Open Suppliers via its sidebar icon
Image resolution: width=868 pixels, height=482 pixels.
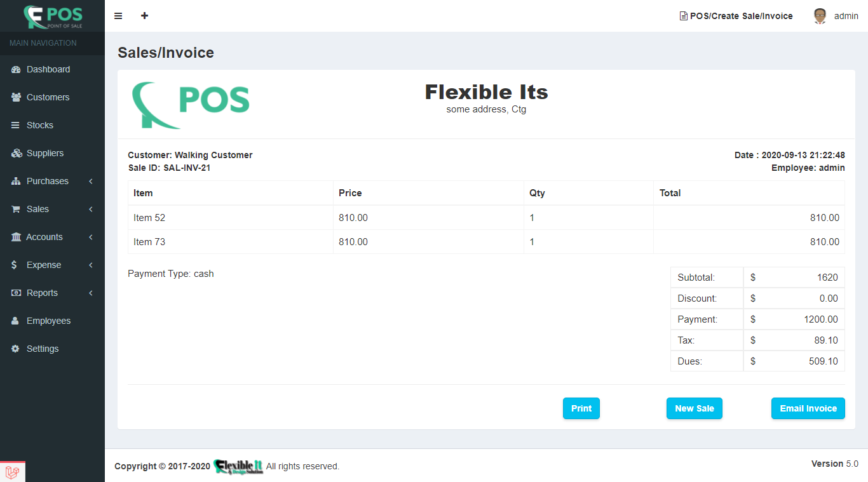coord(14,153)
